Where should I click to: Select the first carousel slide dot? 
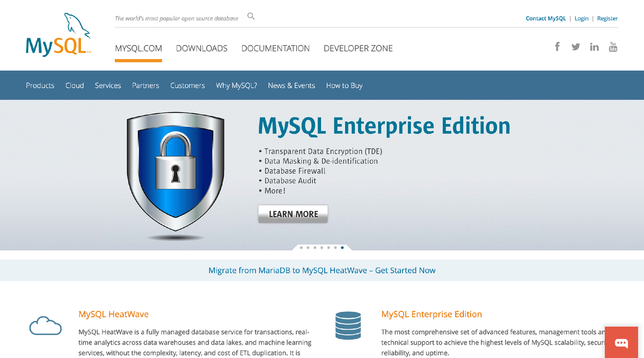(x=301, y=248)
